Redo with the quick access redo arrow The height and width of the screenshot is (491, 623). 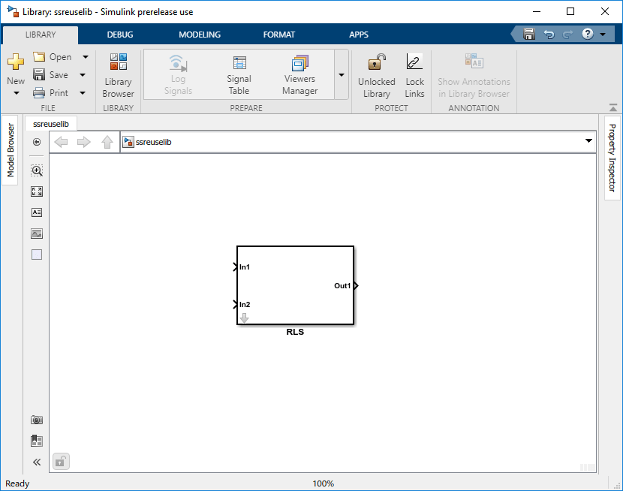tap(567, 34)
